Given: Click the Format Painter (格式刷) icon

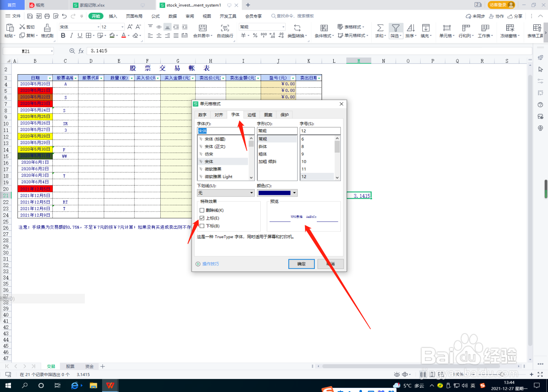Looking at the screenshot, I should click(47, 28).
